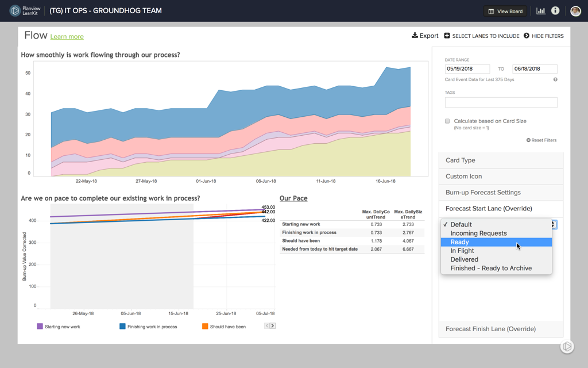Enable Calculate based on Card Size

(447, 121)
